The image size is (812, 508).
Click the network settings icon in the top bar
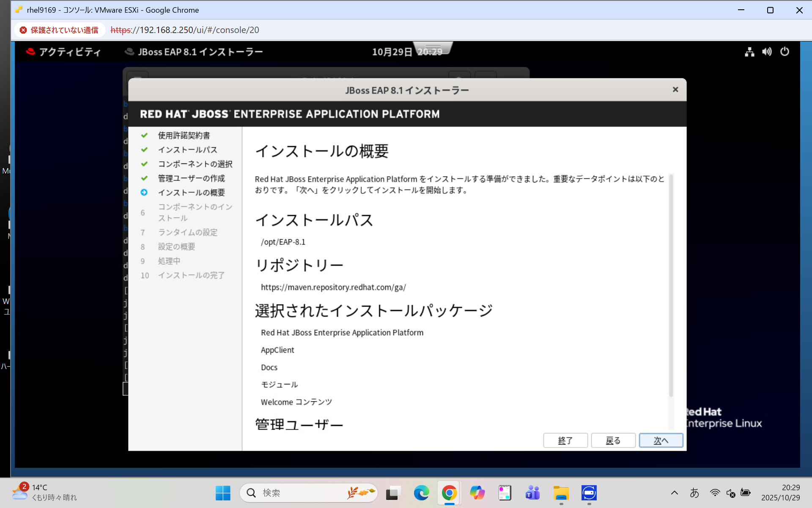pyautogui.click(x=749, y=51)
